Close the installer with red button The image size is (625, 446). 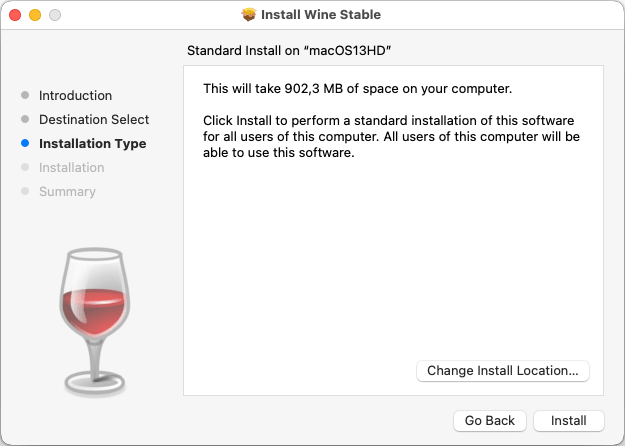[x=15, y=15]
